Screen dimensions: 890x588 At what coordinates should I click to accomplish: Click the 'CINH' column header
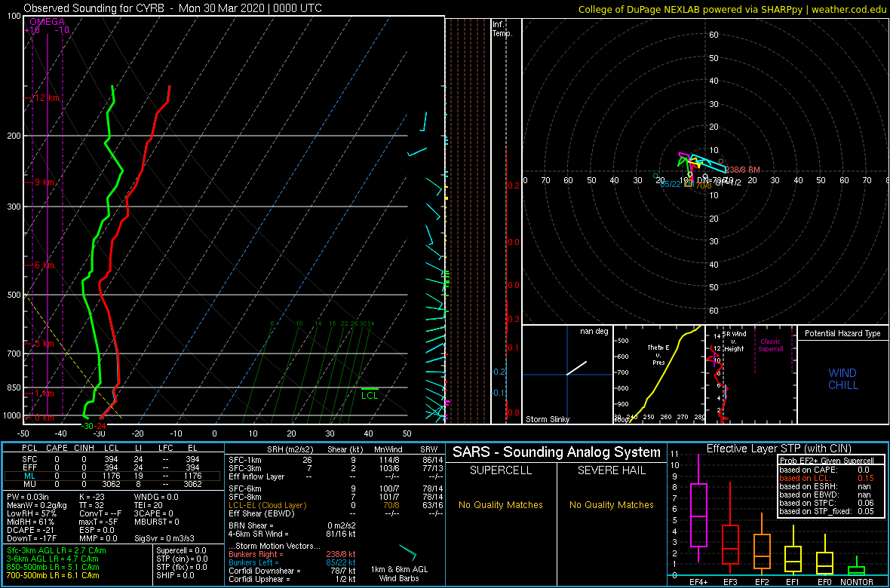tap(84, 449)
